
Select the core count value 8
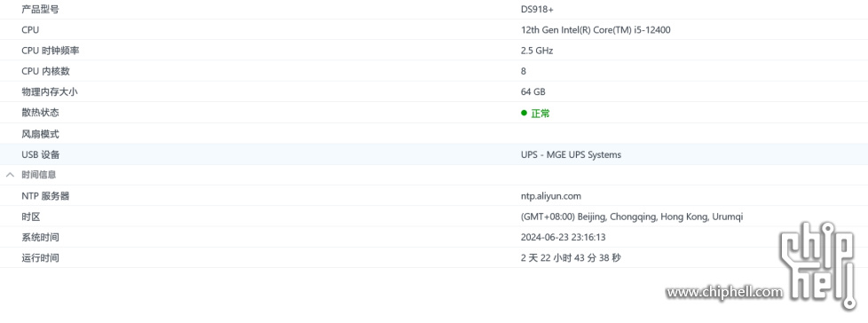point(524,71)
